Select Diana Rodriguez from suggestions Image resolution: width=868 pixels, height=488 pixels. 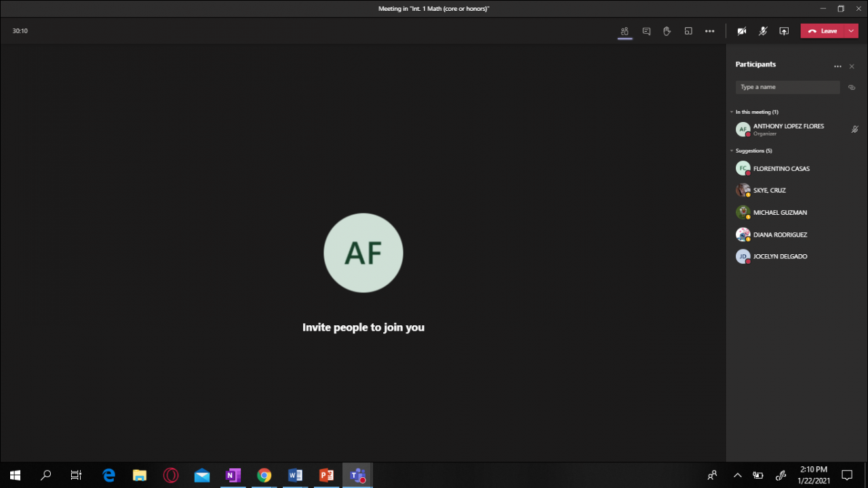[780, 235]
